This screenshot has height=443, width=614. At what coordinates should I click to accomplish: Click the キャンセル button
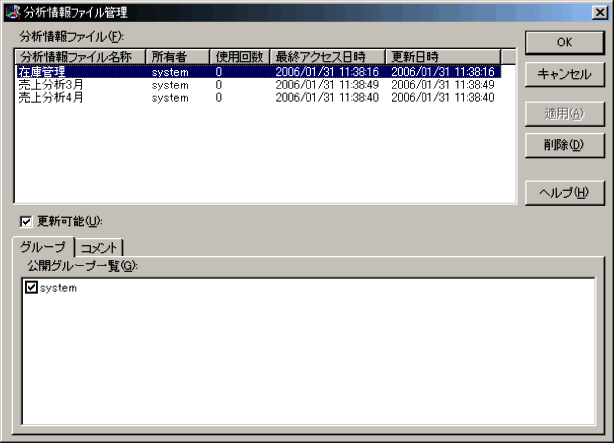point(564,74)
